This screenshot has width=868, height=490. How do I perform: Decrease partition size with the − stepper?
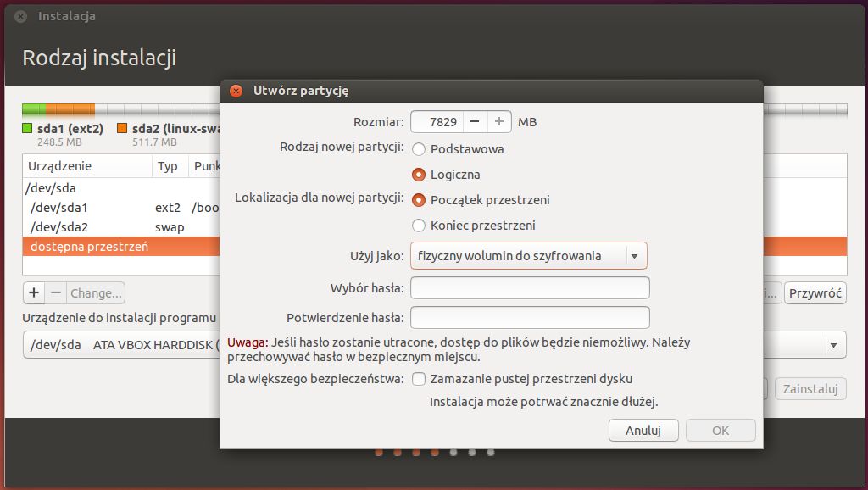click(x=473, y=121)
